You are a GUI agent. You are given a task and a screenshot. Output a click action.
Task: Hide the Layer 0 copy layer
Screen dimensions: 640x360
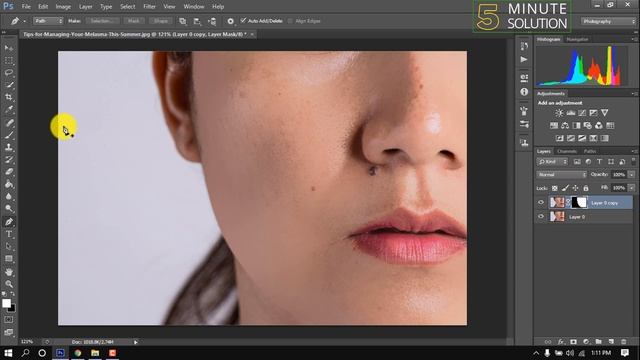[x=541, y=202]
